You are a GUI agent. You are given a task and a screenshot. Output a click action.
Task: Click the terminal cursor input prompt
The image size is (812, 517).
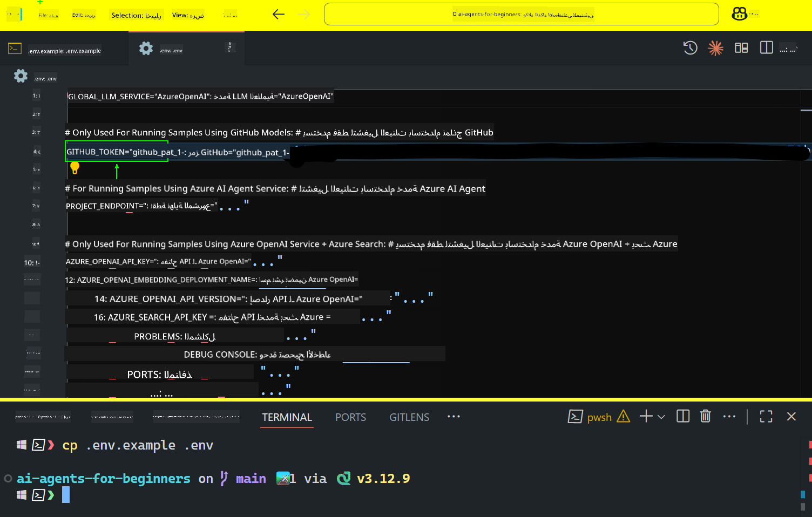point(65,495)
